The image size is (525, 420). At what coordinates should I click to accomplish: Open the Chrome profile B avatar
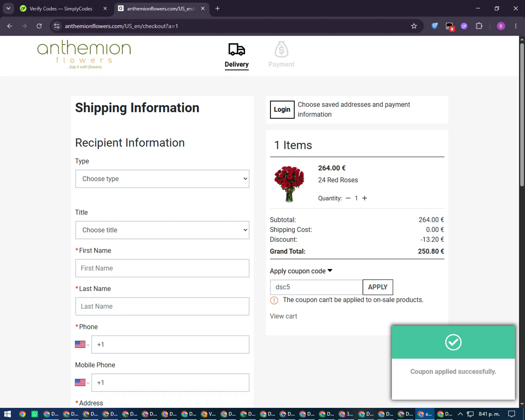tap(501, 26)
